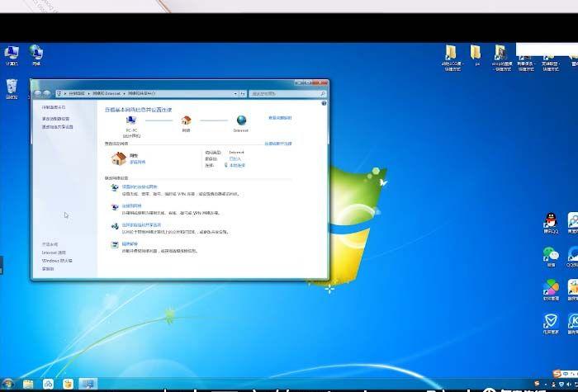Switch to the Network Center taskbar button

click(x=88, y=384)
